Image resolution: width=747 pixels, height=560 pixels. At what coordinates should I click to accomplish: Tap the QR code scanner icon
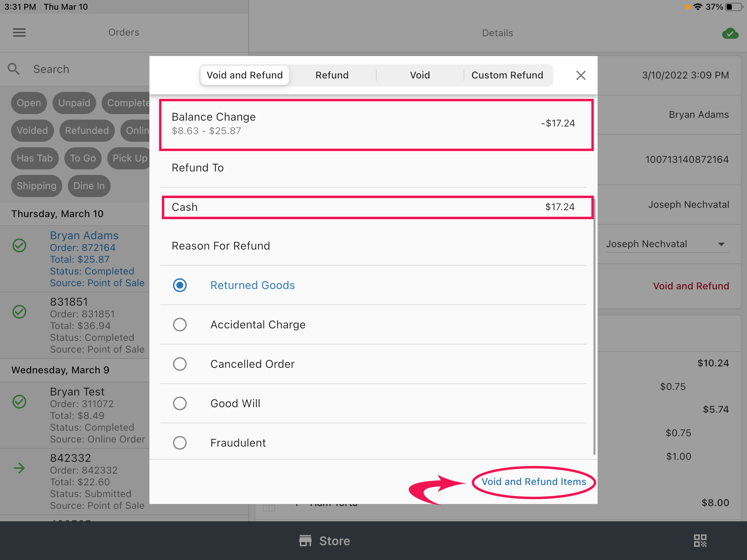click(x=700, y=541)
